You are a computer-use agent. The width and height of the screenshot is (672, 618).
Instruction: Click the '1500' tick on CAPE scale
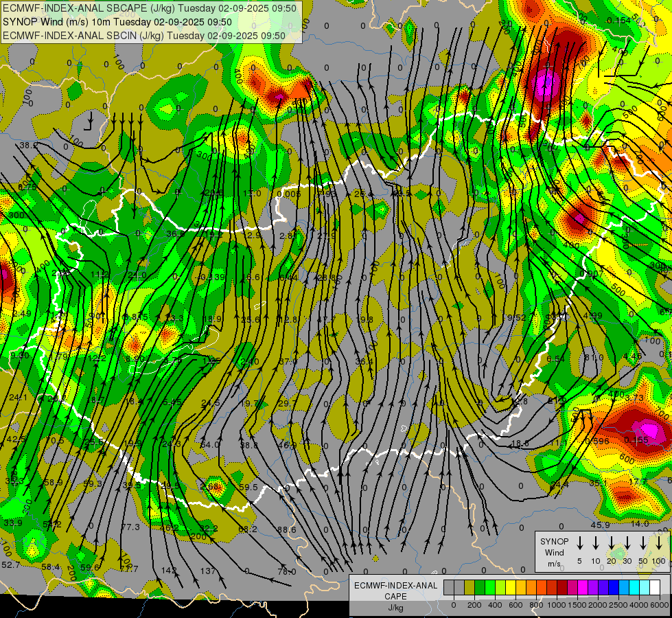coord(577,605)
